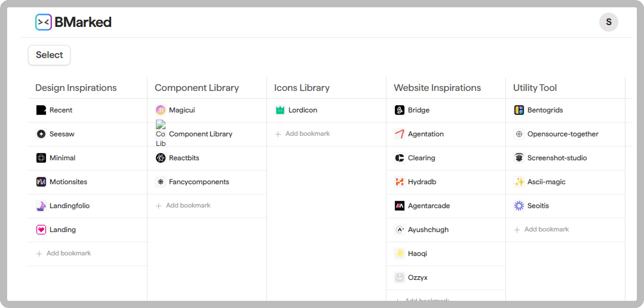Open the Opensource-together bookmark link
Image resolution: width=644 pixels, height=308 pixels.
coord(563,134)
